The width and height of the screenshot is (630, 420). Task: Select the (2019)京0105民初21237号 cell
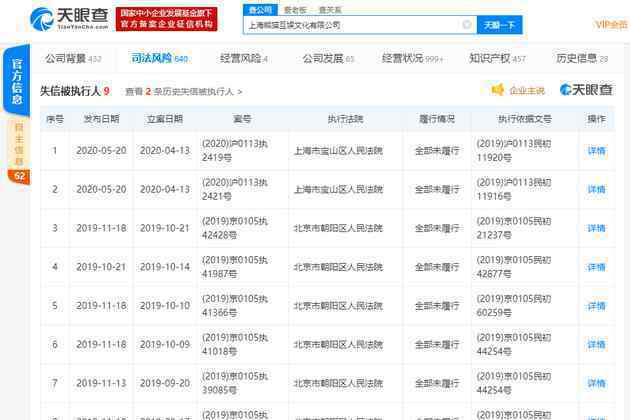514,228
